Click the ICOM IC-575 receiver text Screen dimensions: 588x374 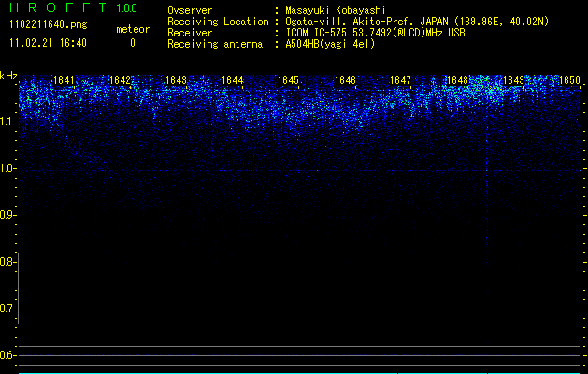pyautogui.click(x=375, y=33)
